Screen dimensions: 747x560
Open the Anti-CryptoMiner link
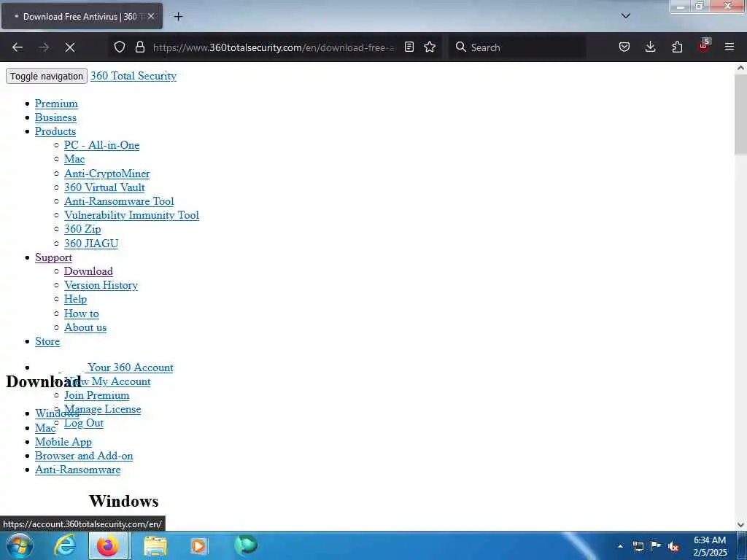tap(107, 174)
